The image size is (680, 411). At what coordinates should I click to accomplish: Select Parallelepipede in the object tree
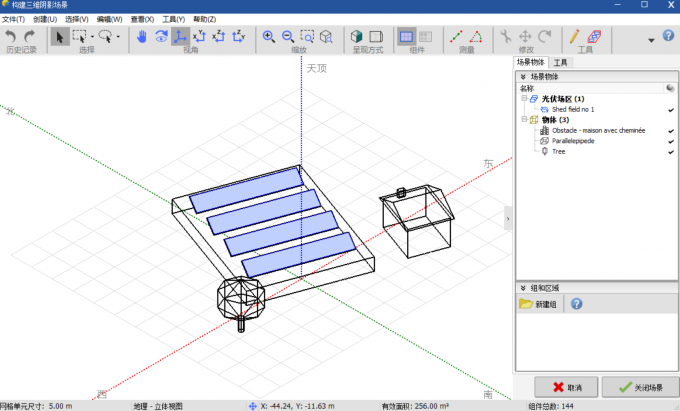coord(574,141)
